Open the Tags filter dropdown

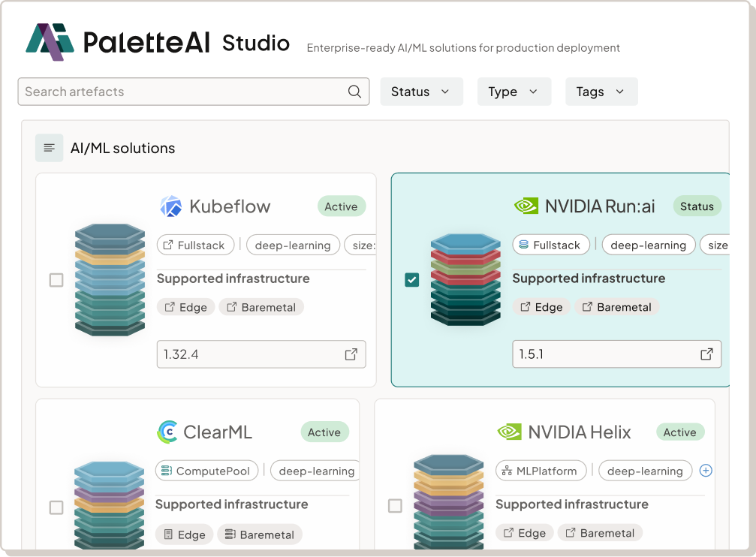click(601, 91)
